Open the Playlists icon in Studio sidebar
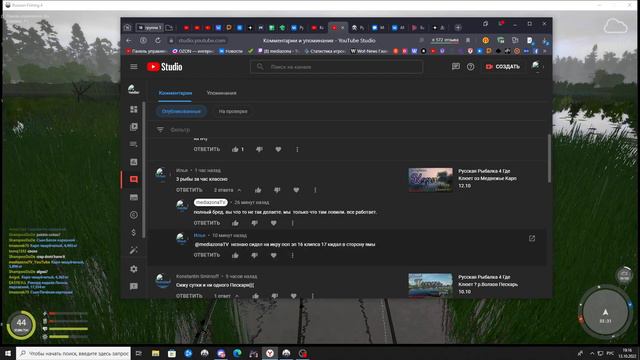This screenshot has width=640, height=360. pyautogui.click(x=133, y=144)
